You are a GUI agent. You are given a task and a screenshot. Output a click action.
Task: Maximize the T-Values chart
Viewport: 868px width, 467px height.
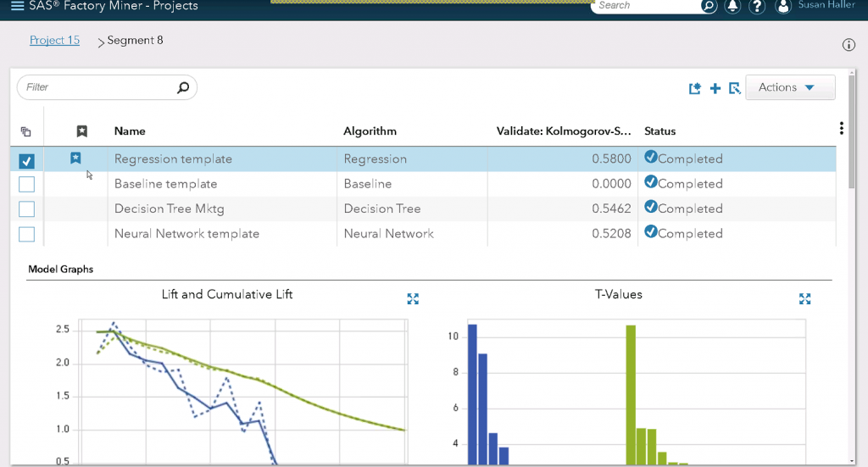point(805,298)
